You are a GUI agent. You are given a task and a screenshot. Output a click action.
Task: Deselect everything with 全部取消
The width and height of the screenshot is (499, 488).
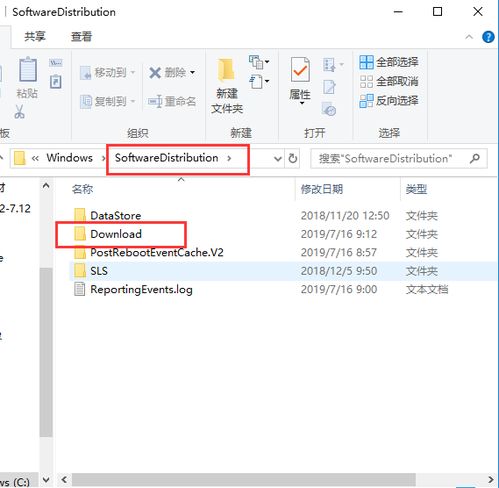(x=389, y=81)
